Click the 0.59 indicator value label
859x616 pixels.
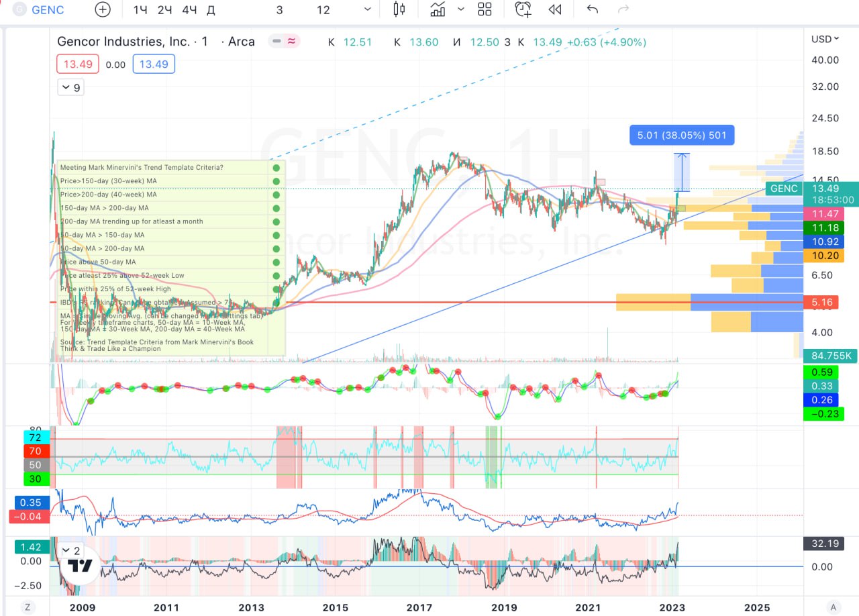tap(821, 372)
